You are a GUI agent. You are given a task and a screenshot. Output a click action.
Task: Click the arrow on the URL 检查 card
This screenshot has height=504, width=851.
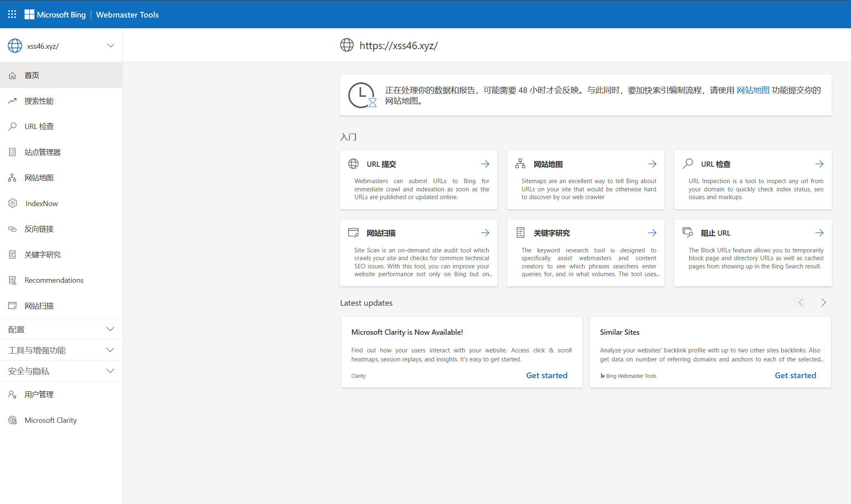pyautogui.click(x=819, y=164)
